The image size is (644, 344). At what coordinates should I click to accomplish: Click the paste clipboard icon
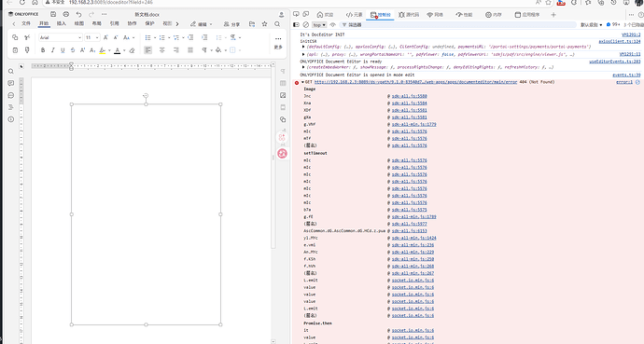click(x=15, y=50)
